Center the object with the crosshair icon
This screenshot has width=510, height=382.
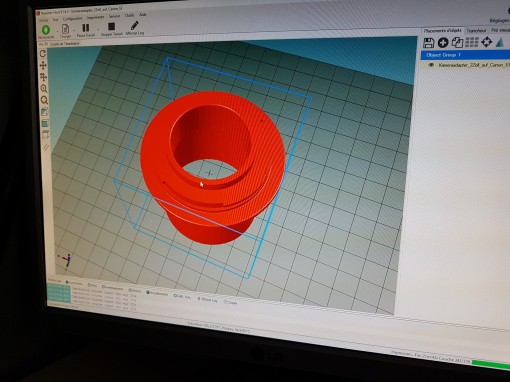pos(487,42)
